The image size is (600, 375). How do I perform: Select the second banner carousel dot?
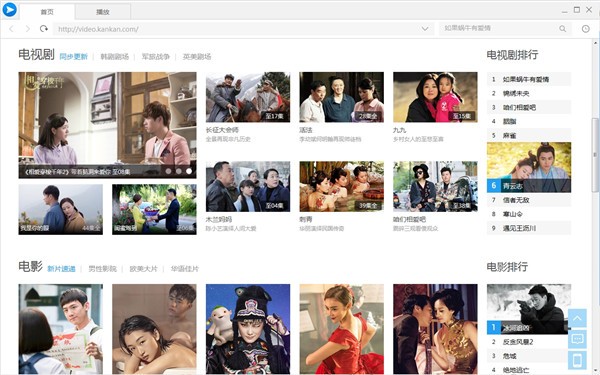coord(179,171)
